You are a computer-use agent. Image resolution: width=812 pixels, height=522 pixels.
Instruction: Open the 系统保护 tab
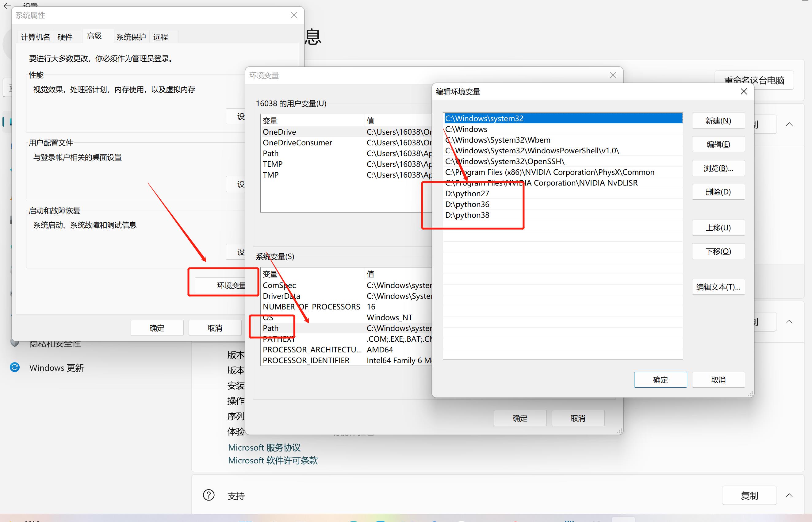(x=131, y=37)
